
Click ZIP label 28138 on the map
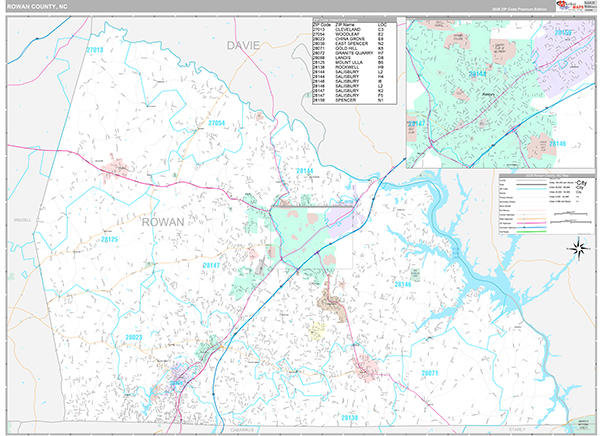coord(349,418)
